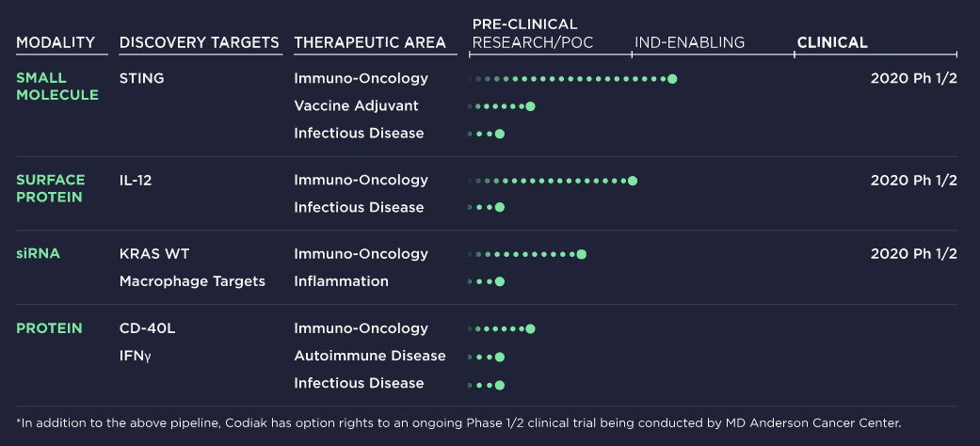Click the MD Anderson Cancer Center footnote
The height and width of the screenshot is (446, 980).
(813, 422)
